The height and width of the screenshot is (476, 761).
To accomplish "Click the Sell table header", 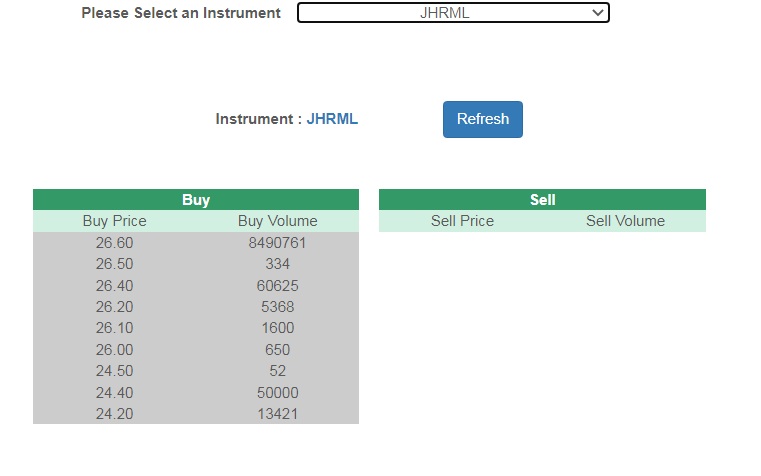I will coord(542,200).
